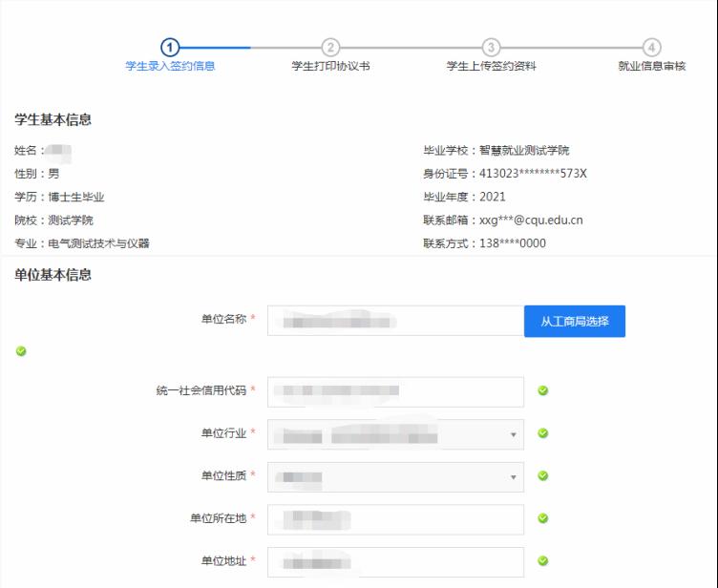
Task: Click the step 4 circle icon
Action: tap(651, 47)
